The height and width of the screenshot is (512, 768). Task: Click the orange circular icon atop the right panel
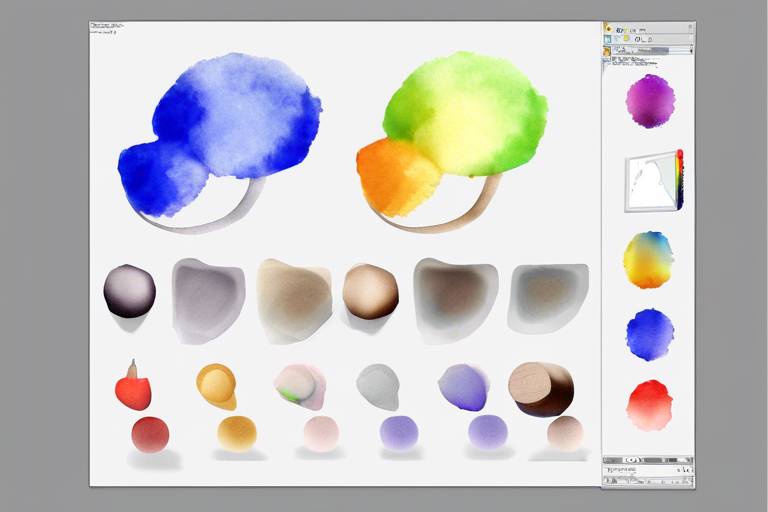tap(608, 29)
